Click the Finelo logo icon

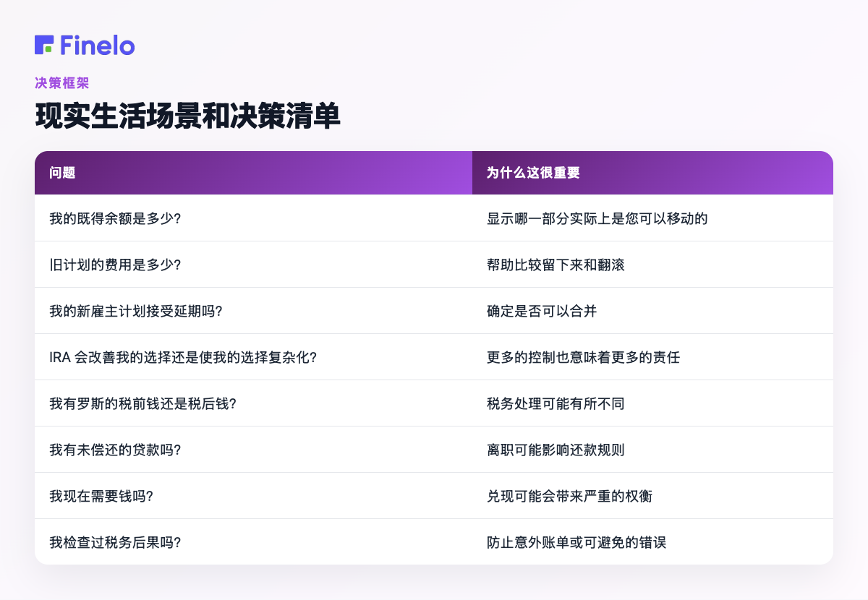44,45
